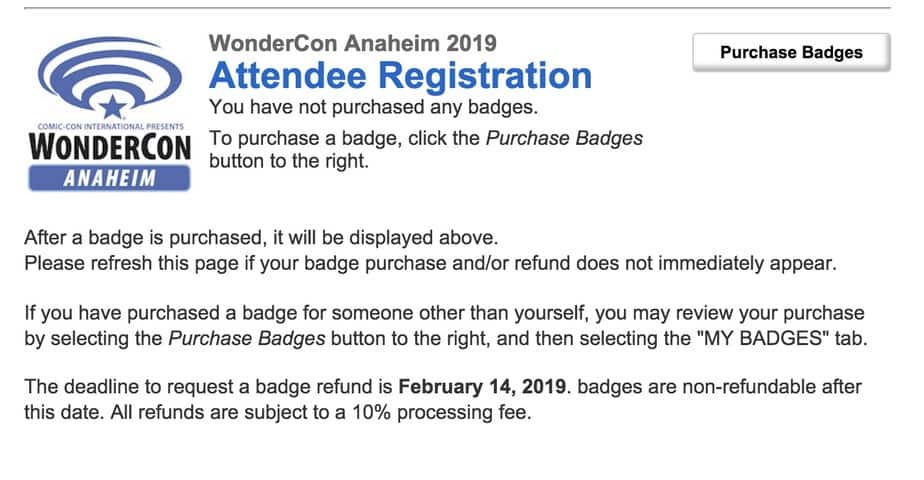Click the blue 'Attendee Registration' title
924x480 pixels.
pyautogui.click(x=400, y=76)
